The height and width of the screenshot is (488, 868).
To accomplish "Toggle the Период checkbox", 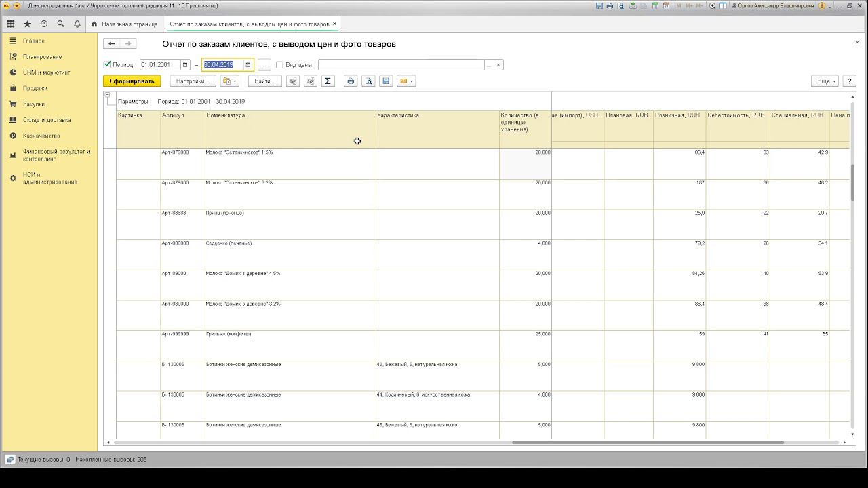I will tap(107, 65).
